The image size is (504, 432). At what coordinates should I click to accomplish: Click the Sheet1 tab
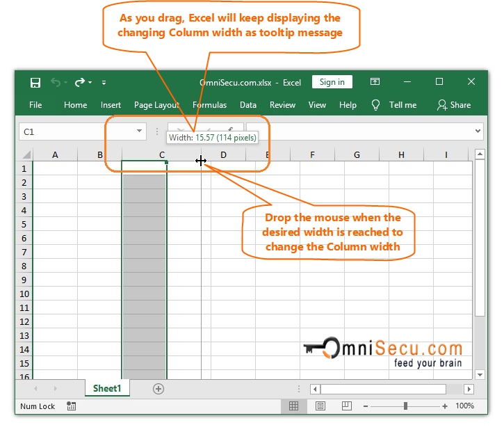pyautogui.click(x=107, y=388)
